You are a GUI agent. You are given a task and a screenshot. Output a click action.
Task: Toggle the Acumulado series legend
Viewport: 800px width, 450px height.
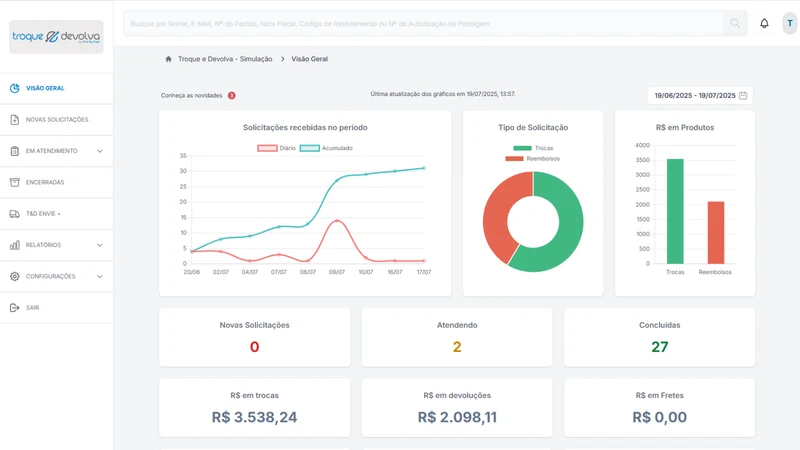(x=326, y=148)
